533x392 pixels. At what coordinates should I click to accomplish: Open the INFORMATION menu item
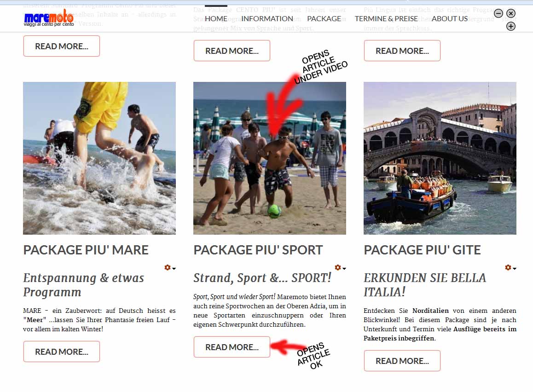click(x=267, y=19)
